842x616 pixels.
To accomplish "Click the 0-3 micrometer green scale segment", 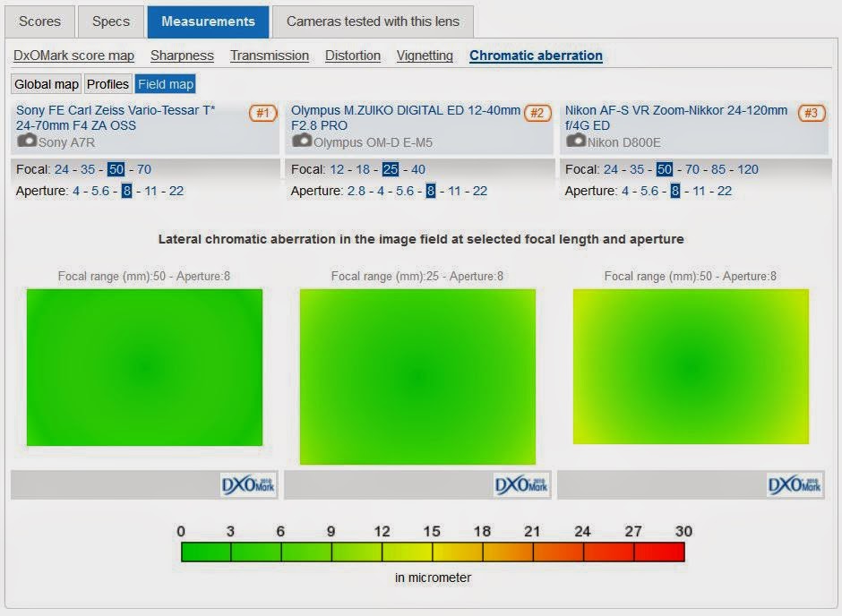I will click(206, 552).
